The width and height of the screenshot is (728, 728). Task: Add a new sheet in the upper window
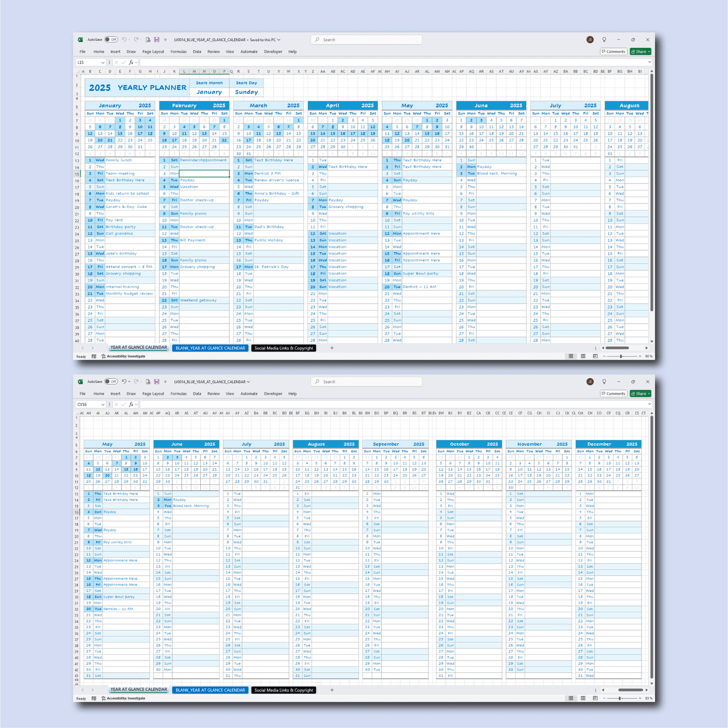(332, 348)
